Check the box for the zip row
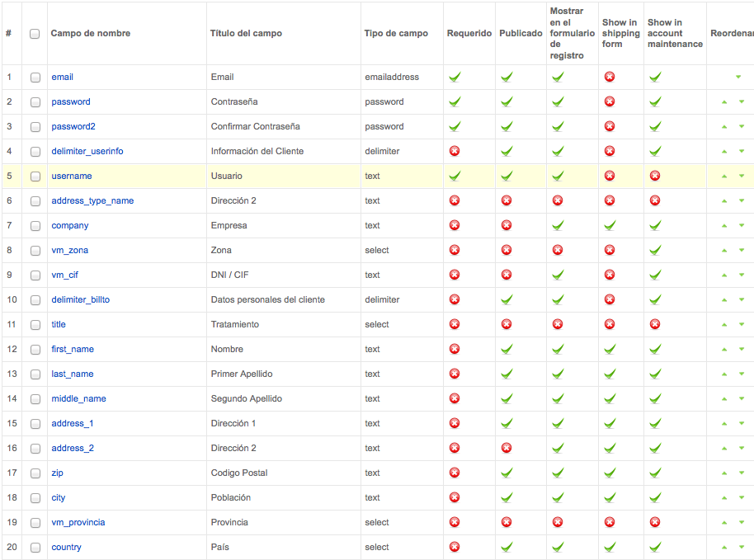The height and width of the screenshot is (560, 754). click(35, 473)
